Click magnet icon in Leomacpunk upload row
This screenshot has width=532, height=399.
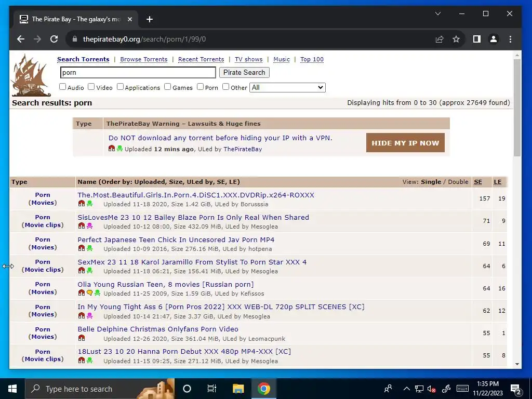[82, 338]
